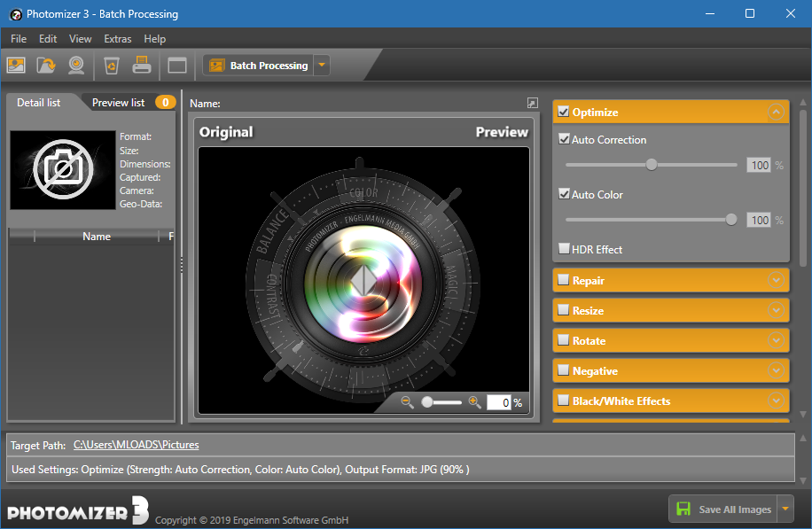Click the Copyright 2019 Engelmann Software text
812x529 pixels.
click(252, 520)
